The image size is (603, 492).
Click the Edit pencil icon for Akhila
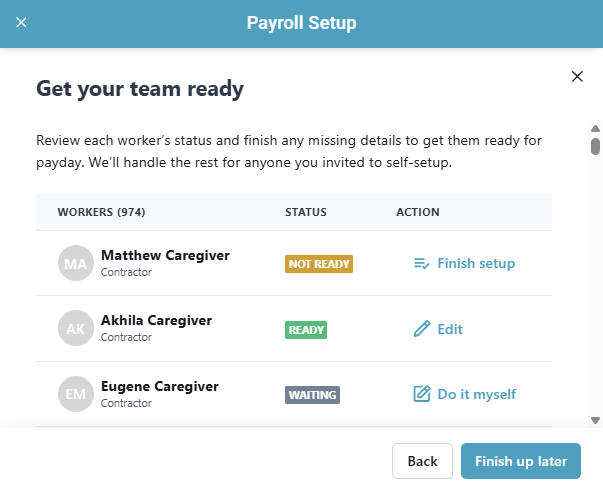coord(421,329)
